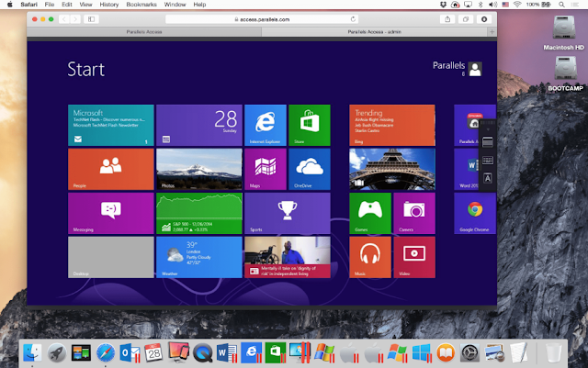Switch to the Parallels Access tab

click(x=144, y=32)
